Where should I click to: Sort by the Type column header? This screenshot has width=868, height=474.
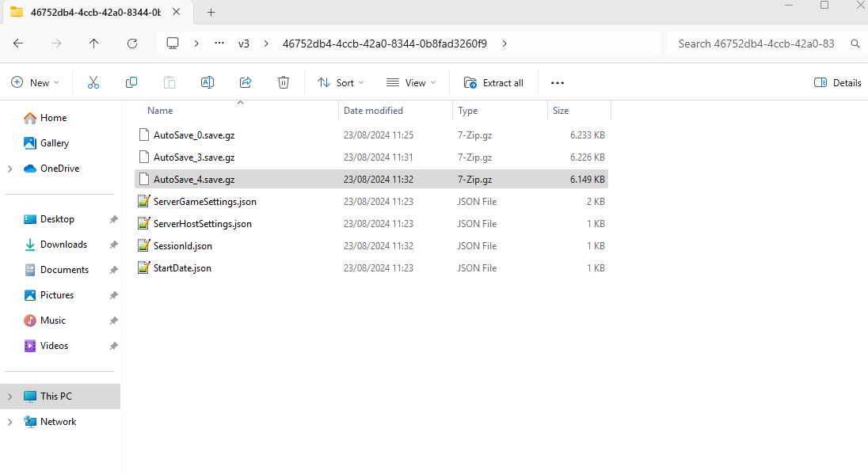[x=468, y=111]
